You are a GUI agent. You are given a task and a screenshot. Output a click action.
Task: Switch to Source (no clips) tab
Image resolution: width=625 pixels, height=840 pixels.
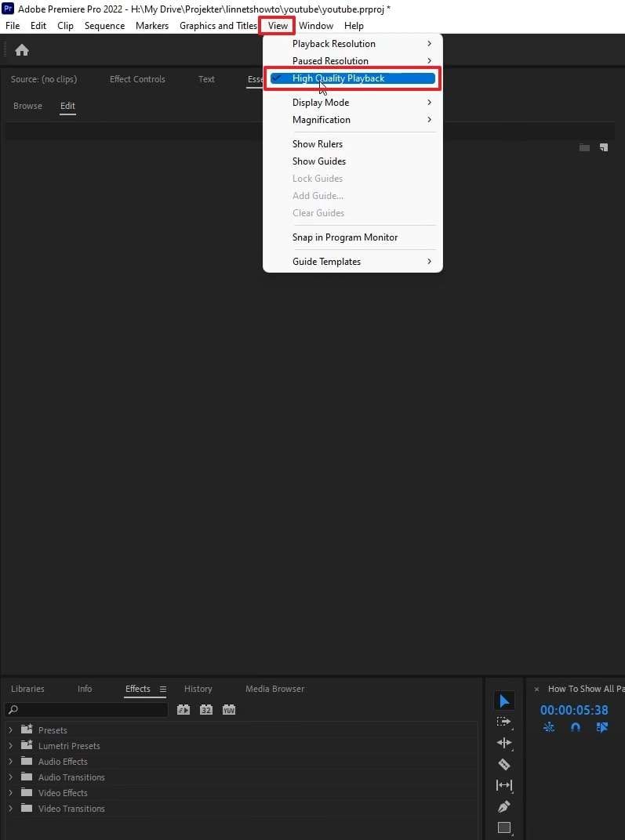point(44,79)
